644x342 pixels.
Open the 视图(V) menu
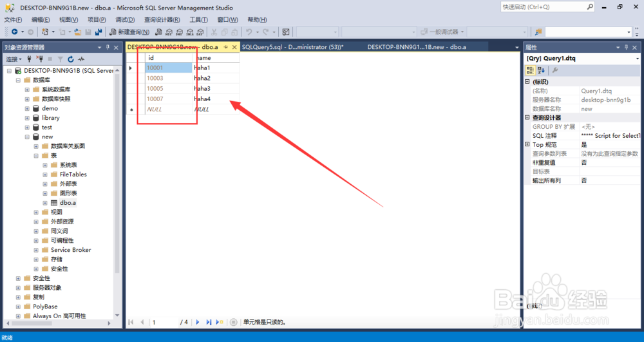click(69, 20)
